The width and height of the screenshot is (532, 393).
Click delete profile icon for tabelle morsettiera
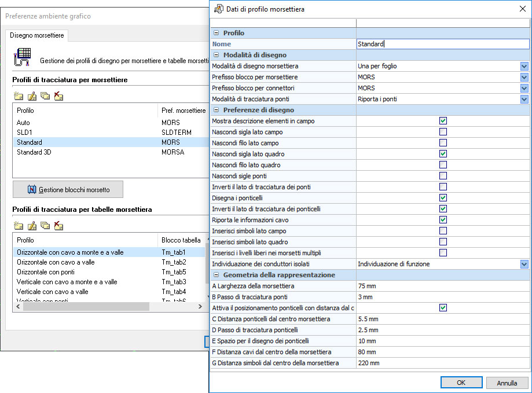pyautogui.click(x=58, y=226)
